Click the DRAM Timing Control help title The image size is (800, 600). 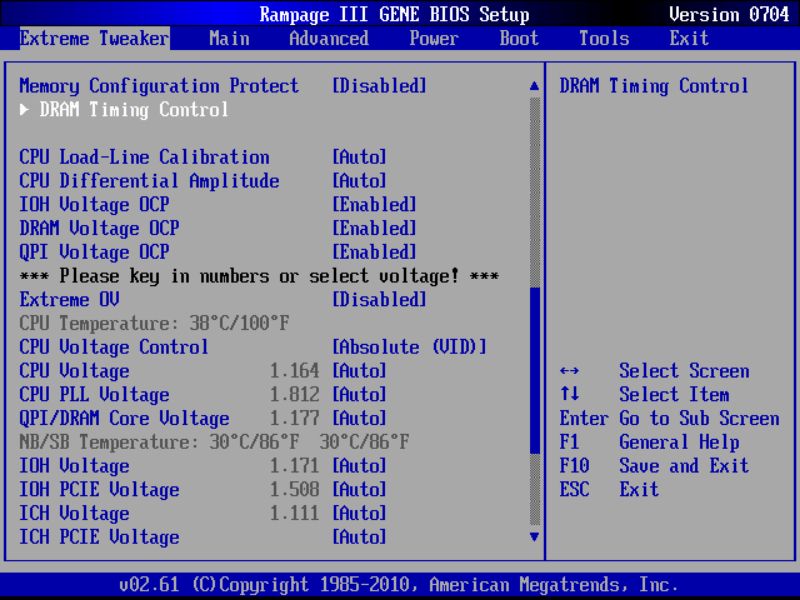click(654, 86)
